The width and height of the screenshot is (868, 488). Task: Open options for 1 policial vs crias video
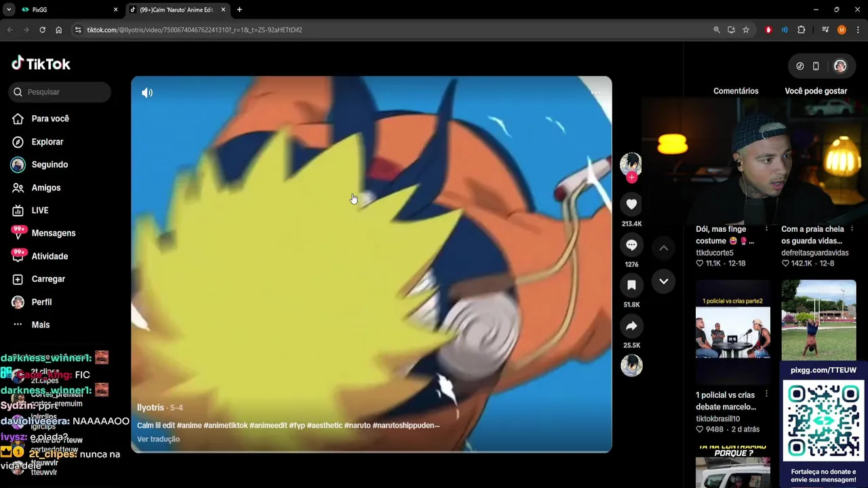click(x=766, y=394)
